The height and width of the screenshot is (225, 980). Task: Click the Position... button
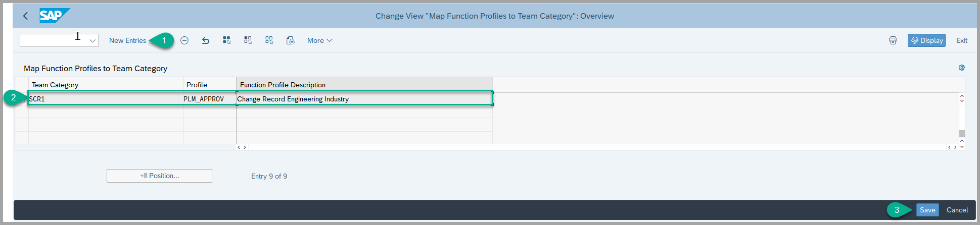tap(159, 176)
